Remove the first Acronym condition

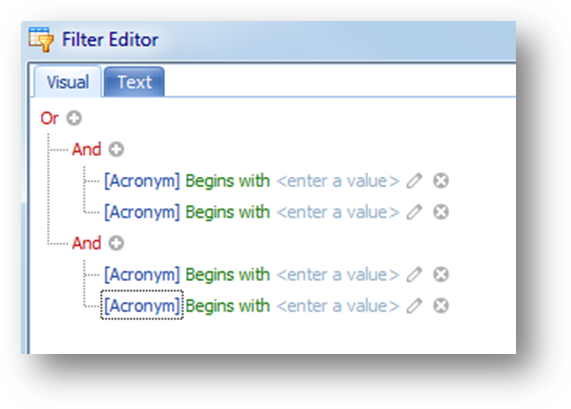pyautogui.click(x=441, y=181)
